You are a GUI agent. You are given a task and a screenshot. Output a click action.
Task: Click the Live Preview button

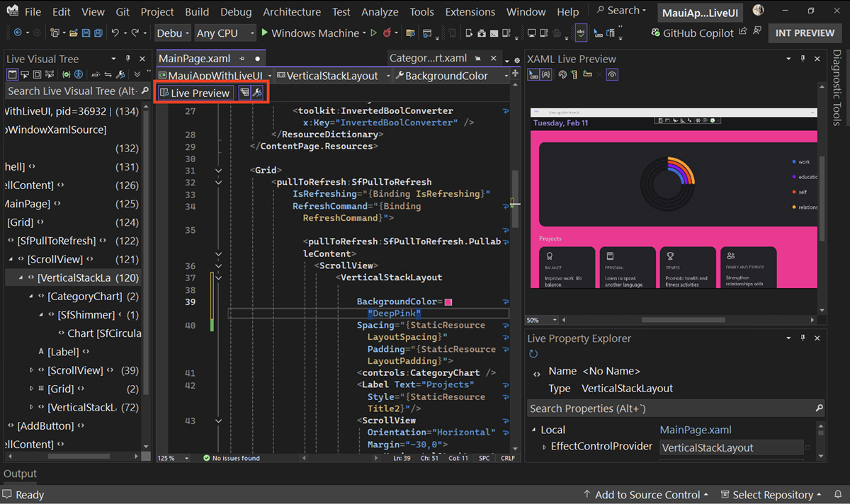click(x=195, y=93)
